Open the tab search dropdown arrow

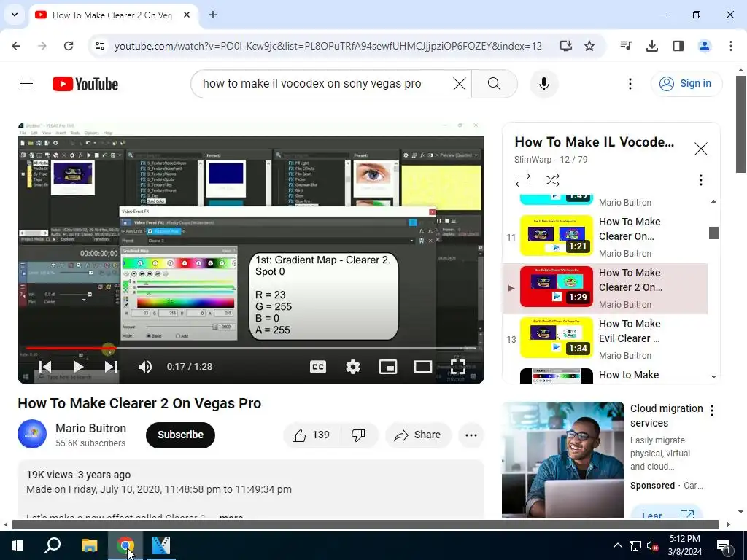pos(15,15)
